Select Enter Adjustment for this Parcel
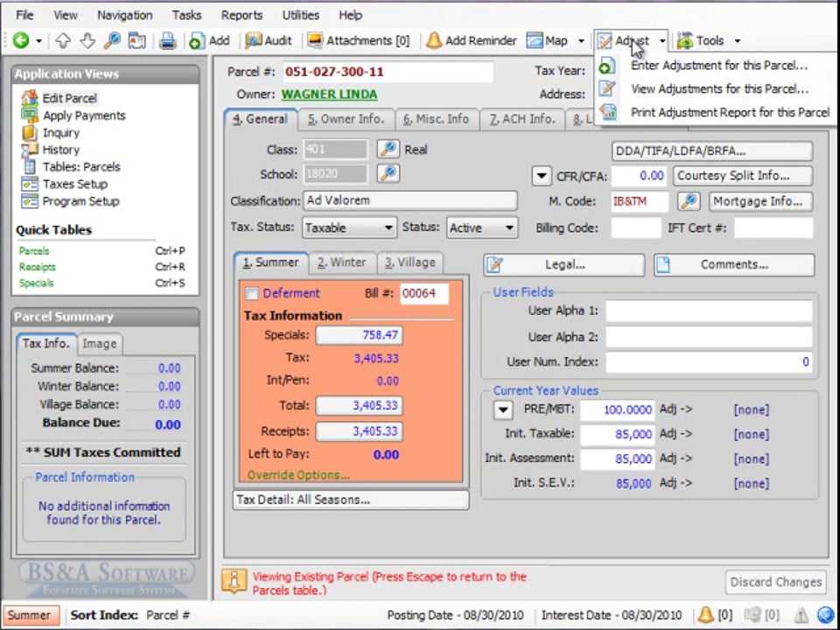Screen dimensions: 840x630 click(x=718, y=65)
